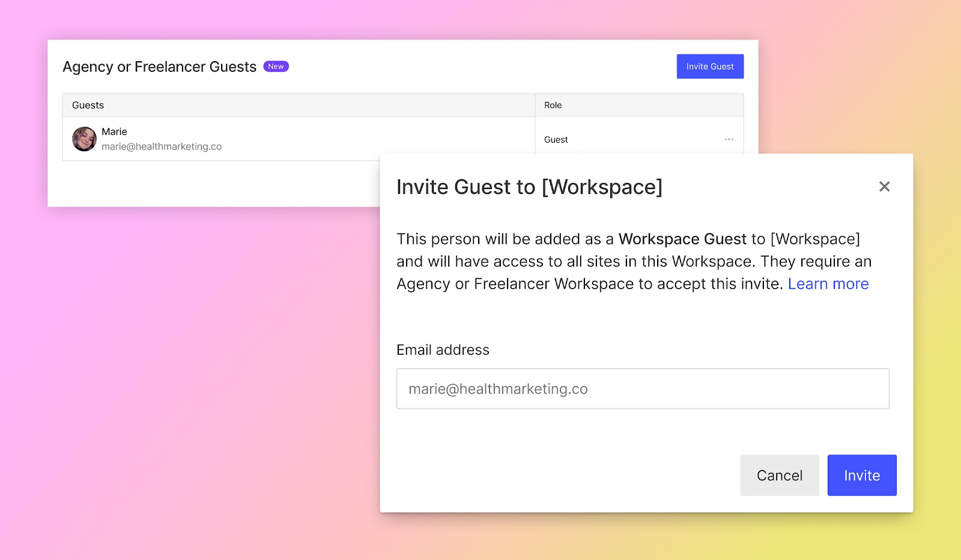Click Marie's email address in guest row
Viewport: 961px width, 560px height.
click(x=162, y=146)
